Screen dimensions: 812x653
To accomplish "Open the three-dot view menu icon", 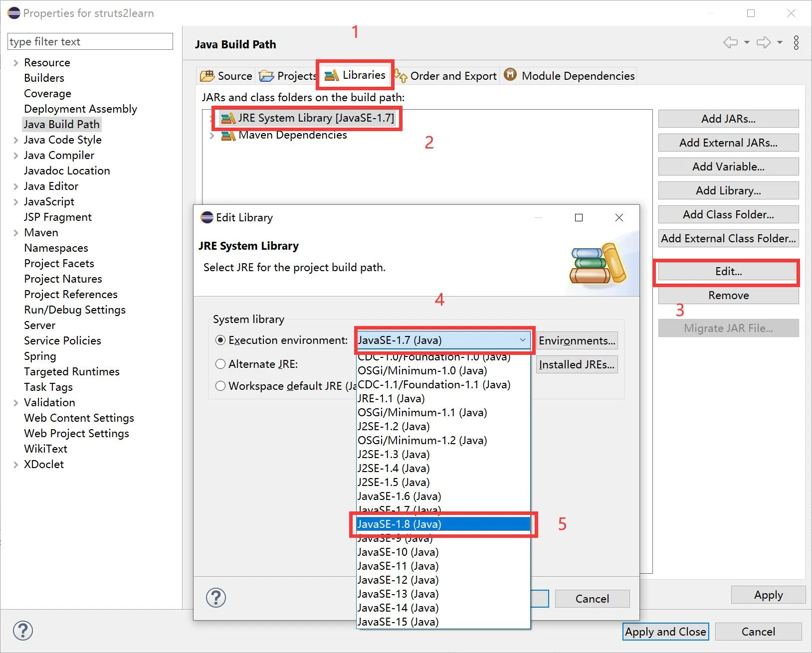I will [x=797, y=42].
